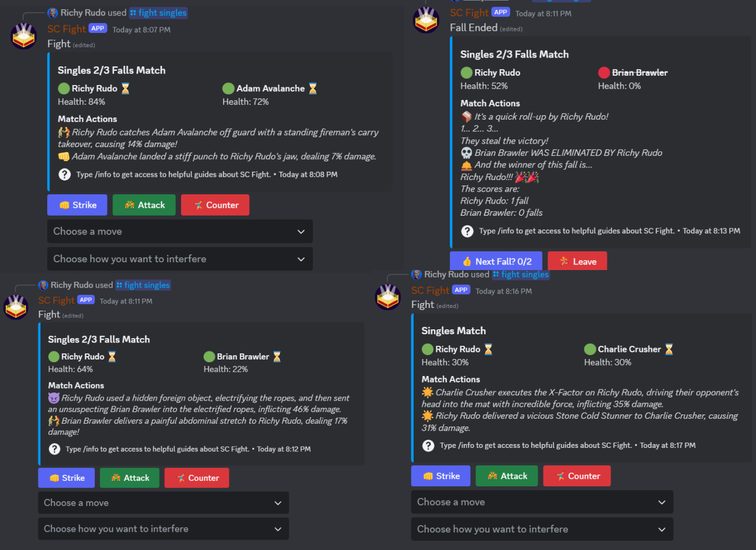Click the red status dot beside Brian Brawler
756x550 pixels.
pyautogui.click(x=604, y=72)
